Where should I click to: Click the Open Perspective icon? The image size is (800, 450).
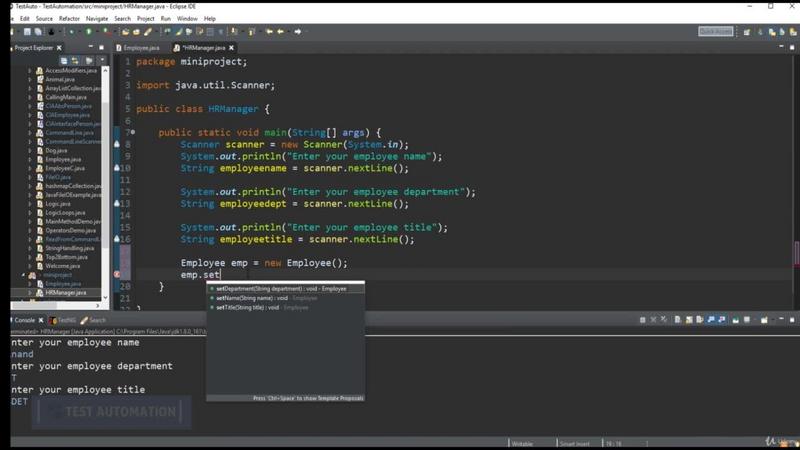click(747, 32)
